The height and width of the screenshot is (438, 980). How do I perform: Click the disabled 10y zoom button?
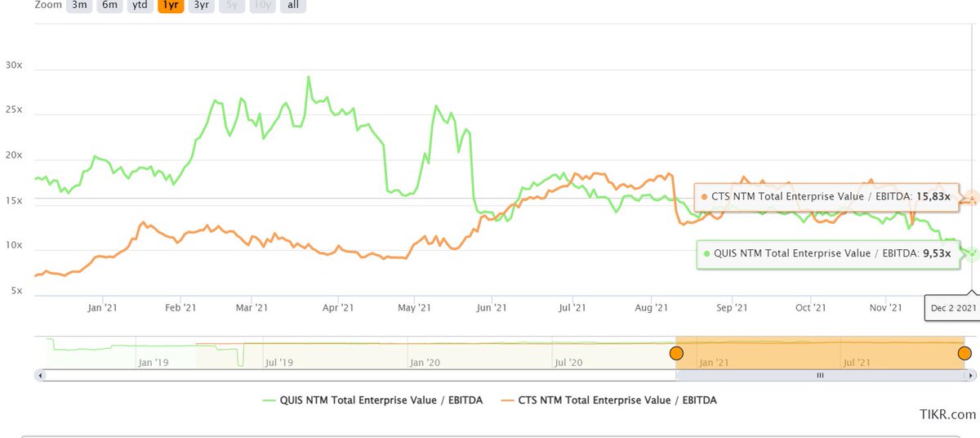262,6
